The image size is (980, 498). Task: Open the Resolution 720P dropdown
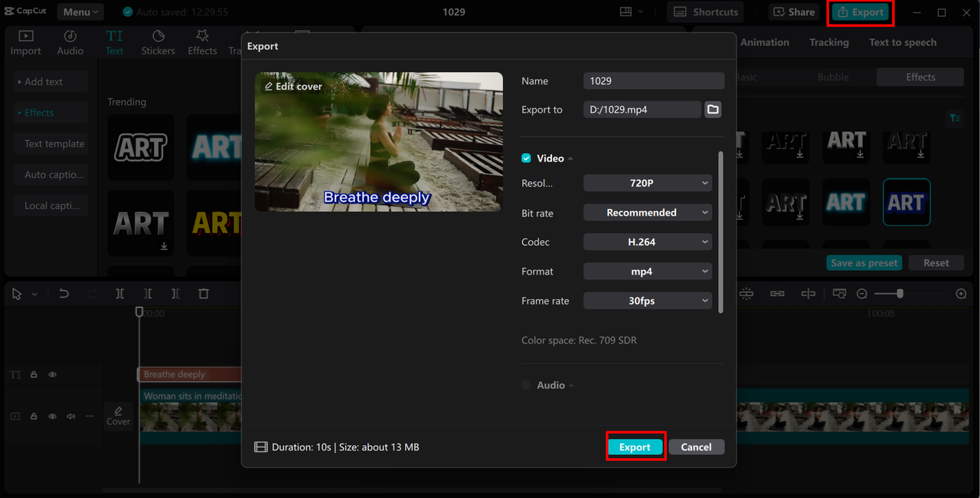pyautogui.click(x=648, y=184)
